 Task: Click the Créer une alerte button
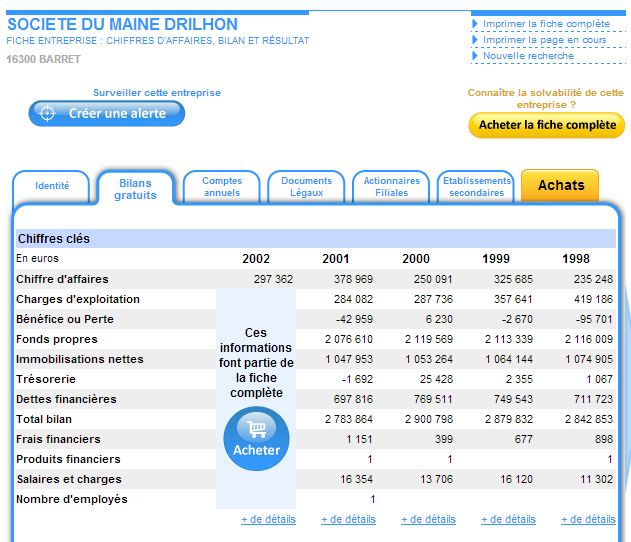pyautogui.click(x=107, y=113)
